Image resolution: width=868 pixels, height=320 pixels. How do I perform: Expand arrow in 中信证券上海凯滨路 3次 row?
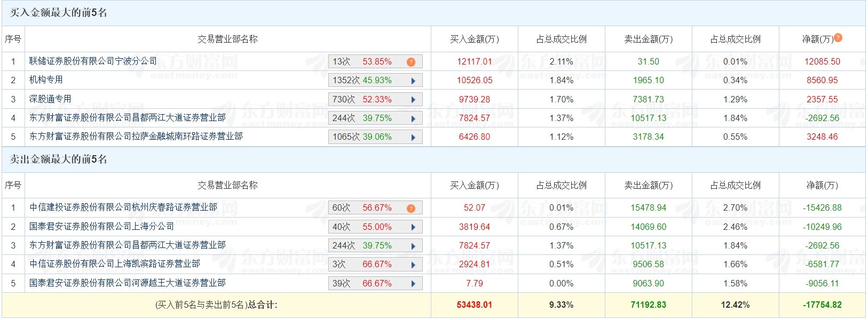click(413, 265)
